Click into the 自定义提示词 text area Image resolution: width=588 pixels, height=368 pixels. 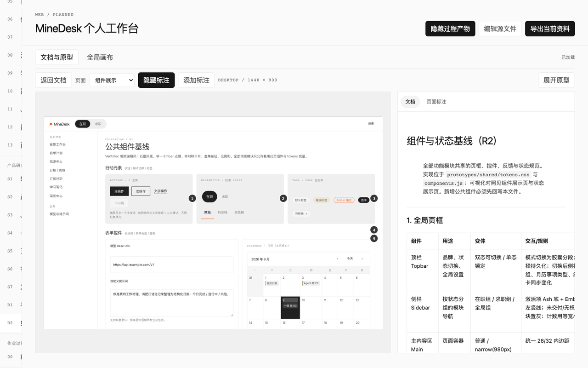coord(172,303)
